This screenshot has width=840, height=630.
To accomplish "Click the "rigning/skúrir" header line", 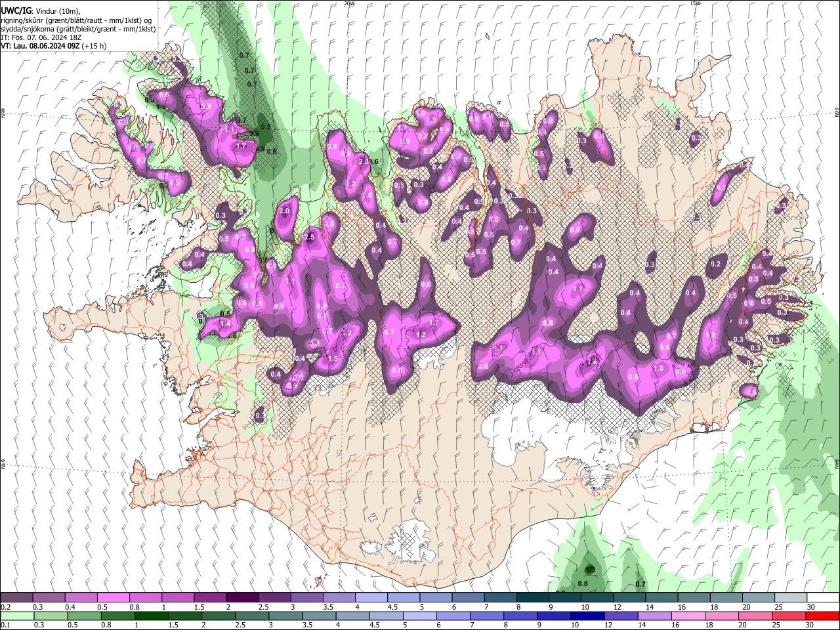I will click(x=77, y=20).
